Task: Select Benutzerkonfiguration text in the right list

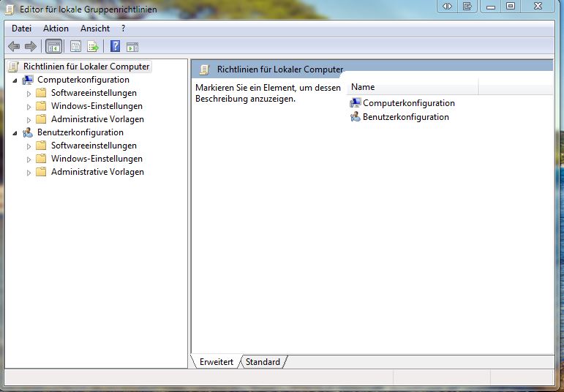Action: tap(406, 117)
